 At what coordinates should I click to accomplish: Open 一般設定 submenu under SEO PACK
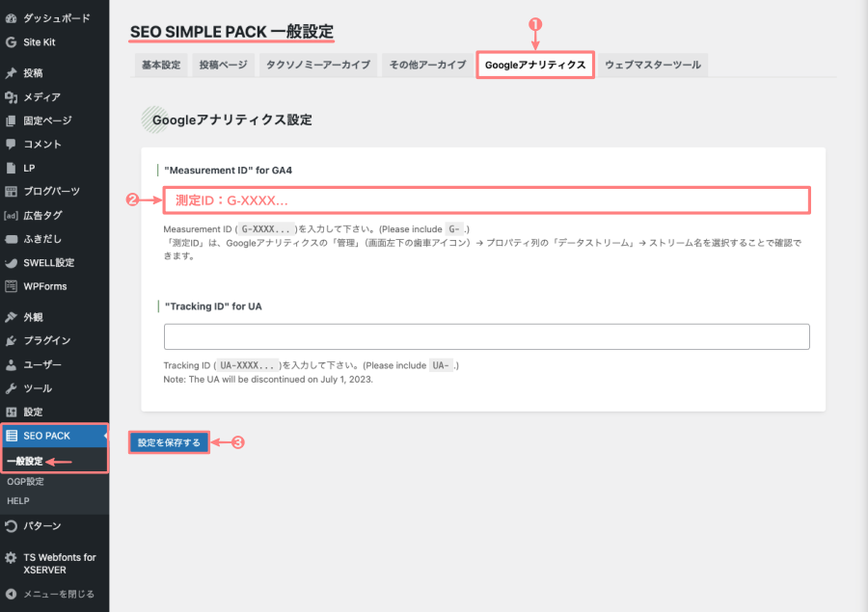tap(25, 461)
